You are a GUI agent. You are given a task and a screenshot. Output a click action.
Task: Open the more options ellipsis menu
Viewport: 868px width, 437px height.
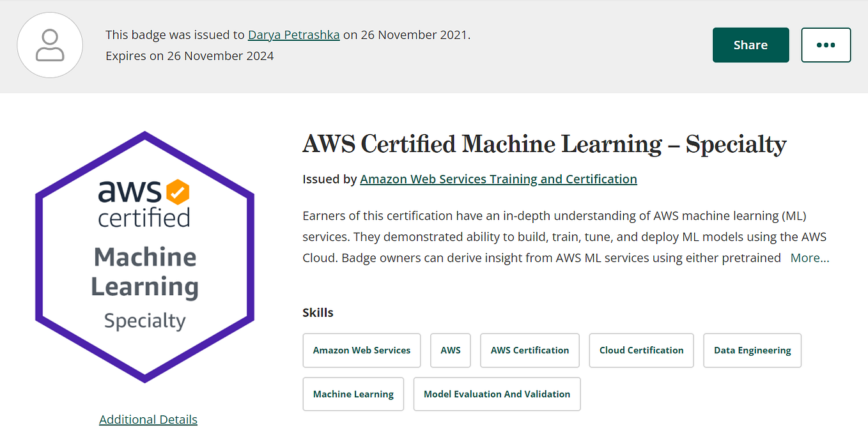pyautogui.click(x=826, y=45)
